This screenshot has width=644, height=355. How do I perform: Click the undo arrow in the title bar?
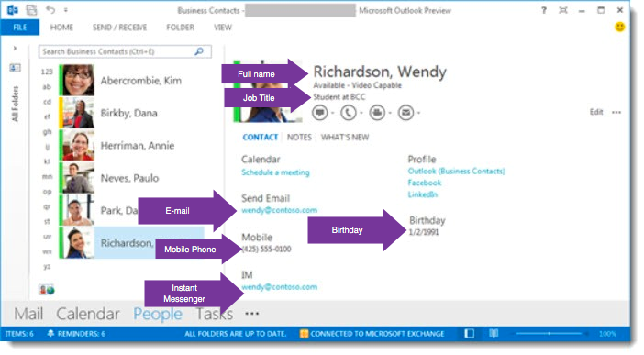coord(50,9)
